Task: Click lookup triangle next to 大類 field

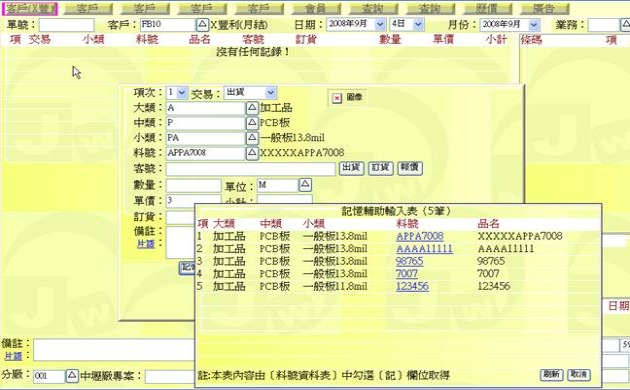Action: (x=252, y=108)
